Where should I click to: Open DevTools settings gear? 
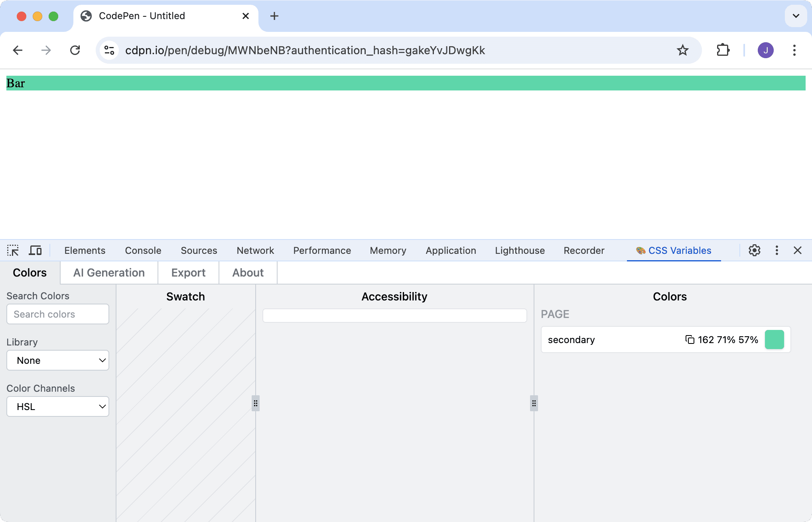(754, 250)
